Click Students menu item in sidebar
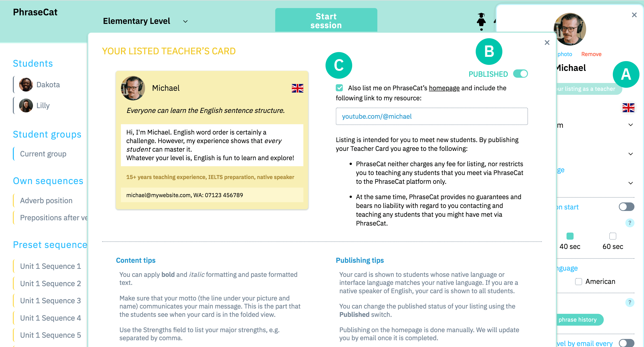Image resolution: width=644 pixels, height=347 pixels. click(33, 64)
